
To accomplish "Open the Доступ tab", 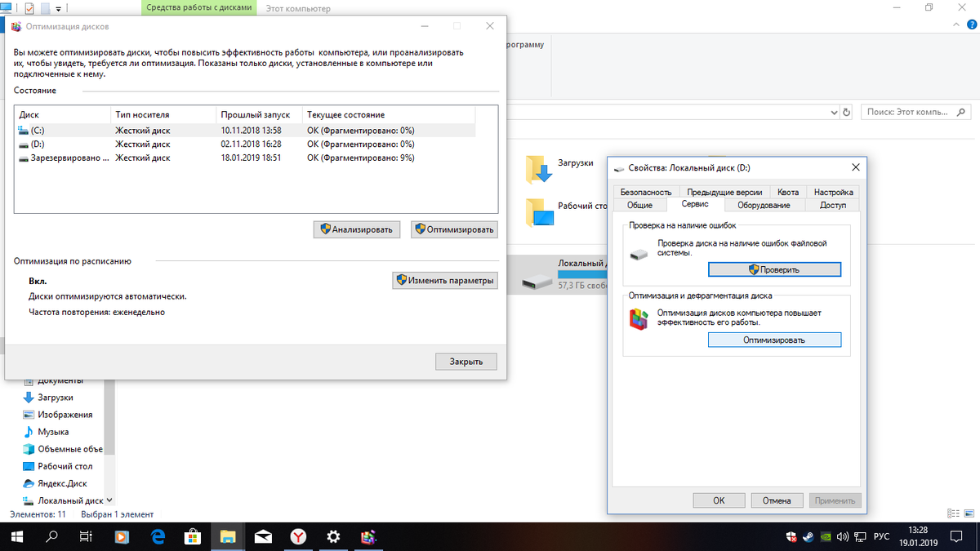I will (833, 205).
